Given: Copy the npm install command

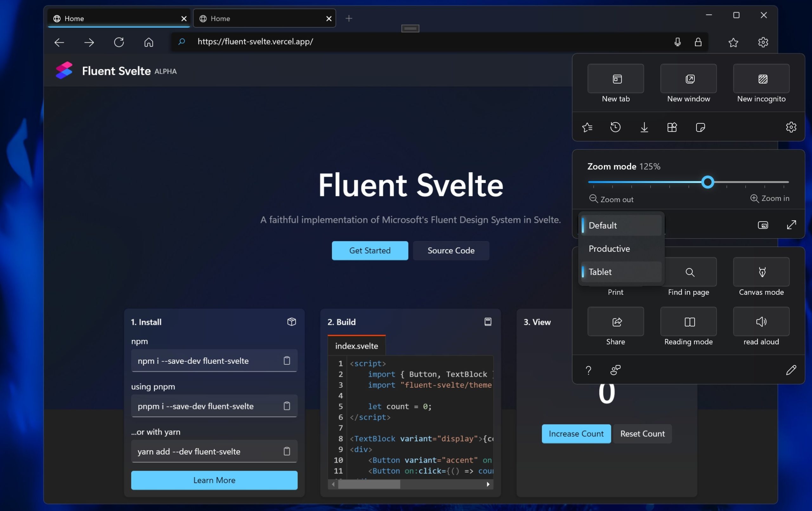Looking at the screenshot, I should pyautogui.click(x=287, y=361).
